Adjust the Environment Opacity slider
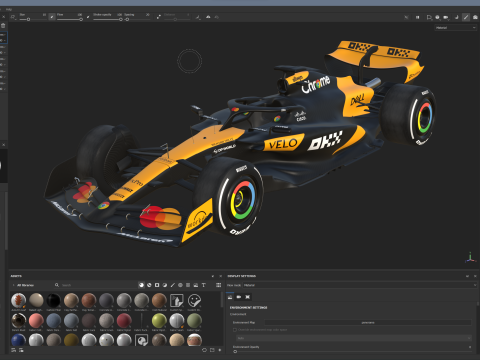This screenshot has width=480, height=360. pyautogui.click(x=352, y=351)
